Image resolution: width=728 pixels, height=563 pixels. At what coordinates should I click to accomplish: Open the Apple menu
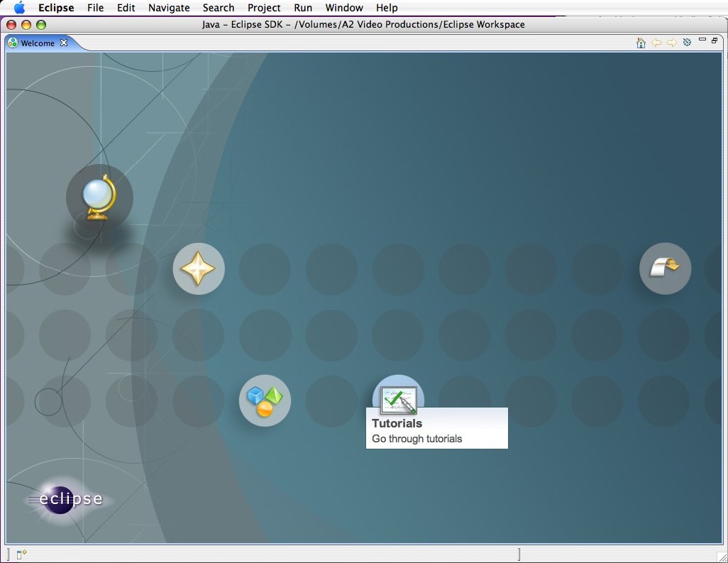coord(19,8)
